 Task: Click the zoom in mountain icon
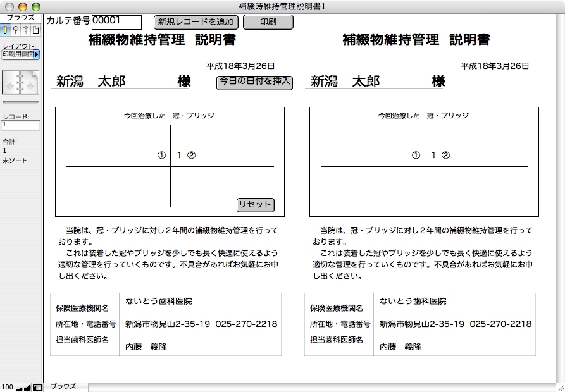27,388
